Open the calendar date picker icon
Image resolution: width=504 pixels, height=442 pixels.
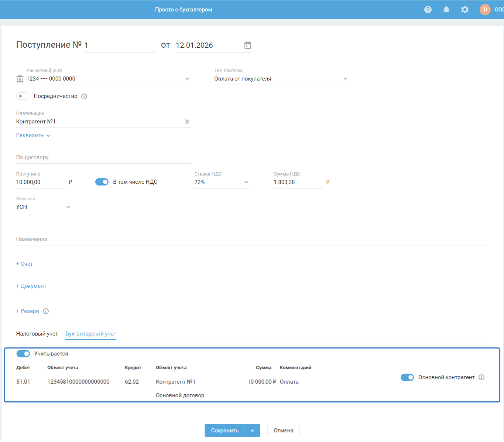pos(247,45)
